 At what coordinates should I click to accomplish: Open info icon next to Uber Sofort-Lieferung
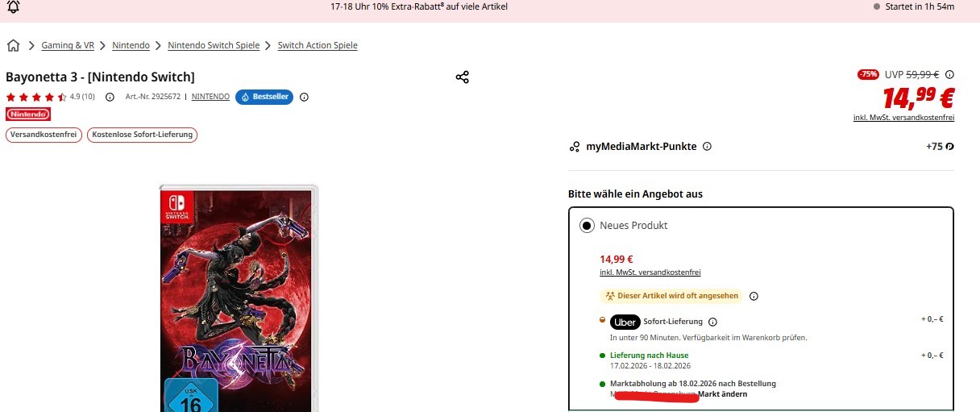712,322
